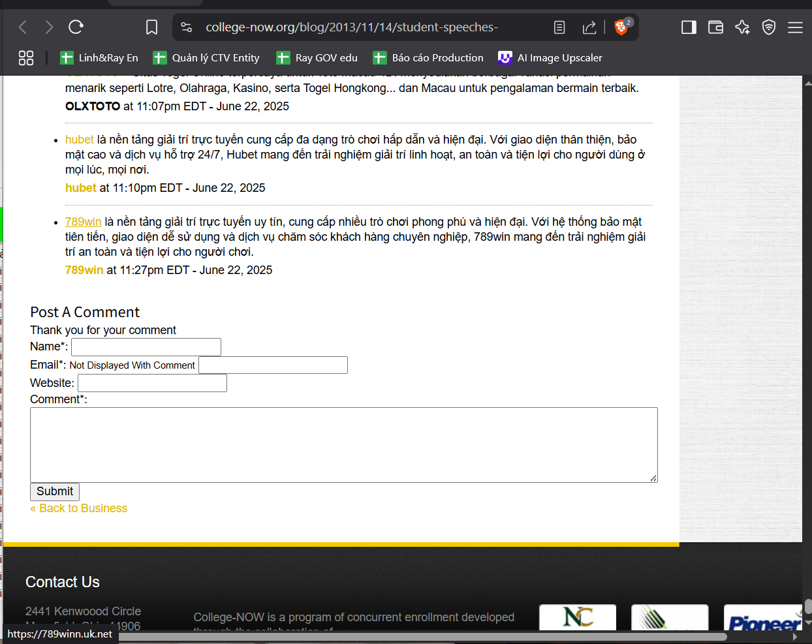812x644 pixels.
Task: Open site settings icon in address bar
Action: (x=187, y=27)
